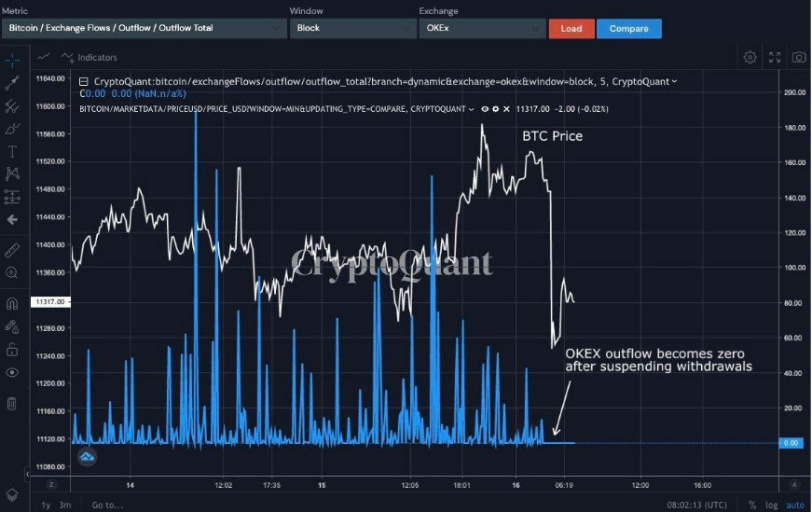Screen dimensions: 812x512
Task: Click the PRICE_USD legend title text
Action: point(272,109)
